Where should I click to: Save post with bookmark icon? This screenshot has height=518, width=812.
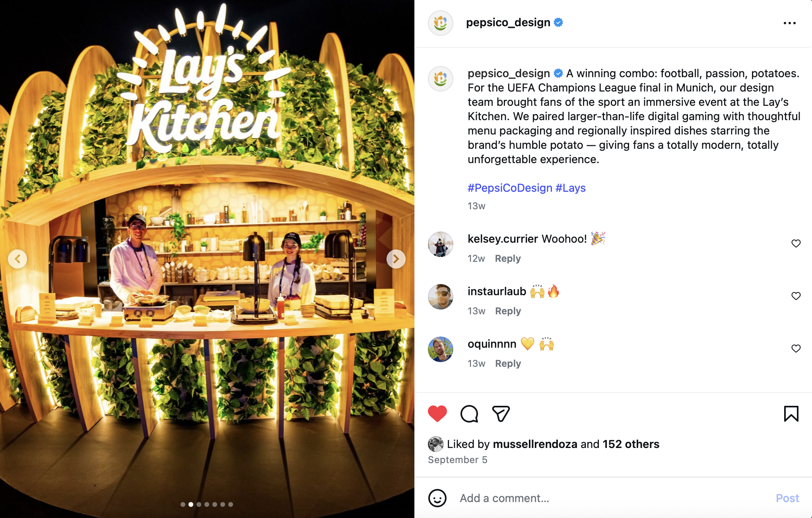[x=791, y=414]
